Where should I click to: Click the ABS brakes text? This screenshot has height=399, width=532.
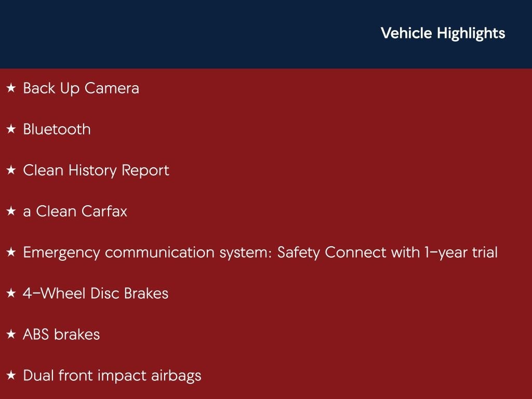tap(61, 335)
